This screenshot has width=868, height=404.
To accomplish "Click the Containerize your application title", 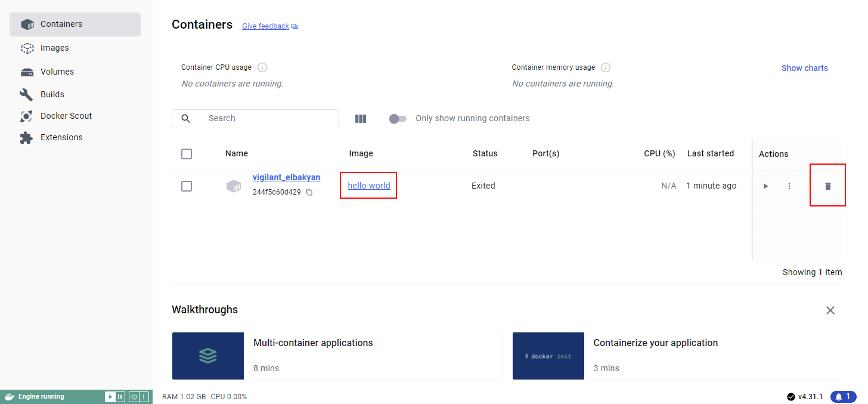I will coord(656,343).
